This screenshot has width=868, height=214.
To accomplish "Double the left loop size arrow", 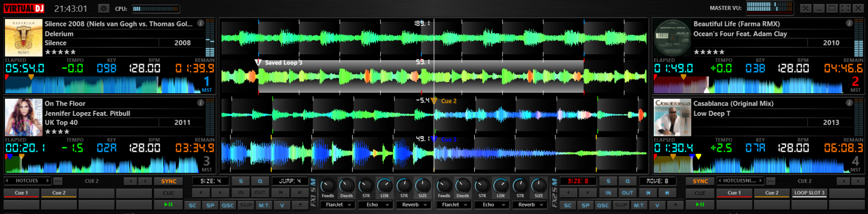I will (x=220, y=192).
